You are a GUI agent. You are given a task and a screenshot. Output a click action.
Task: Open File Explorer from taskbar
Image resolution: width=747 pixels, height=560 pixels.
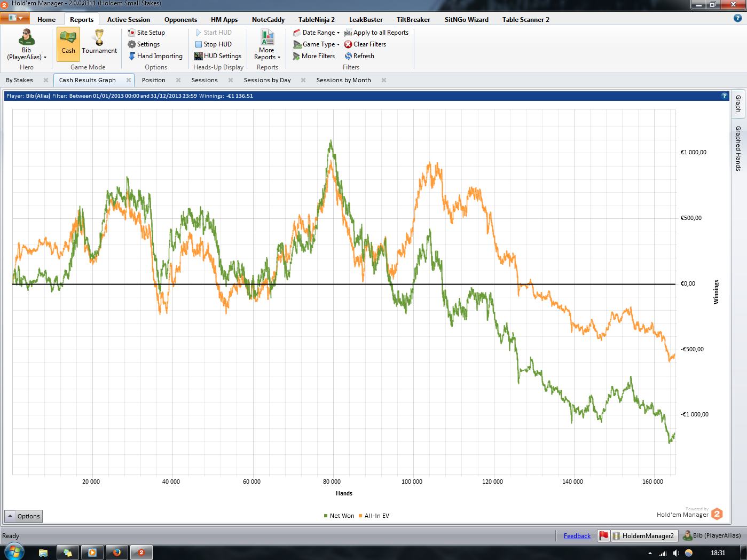tap(43, 553)
